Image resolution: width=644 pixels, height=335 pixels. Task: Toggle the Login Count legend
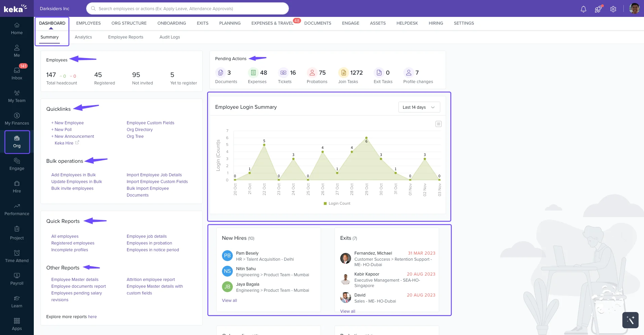[x=337, y=203]
